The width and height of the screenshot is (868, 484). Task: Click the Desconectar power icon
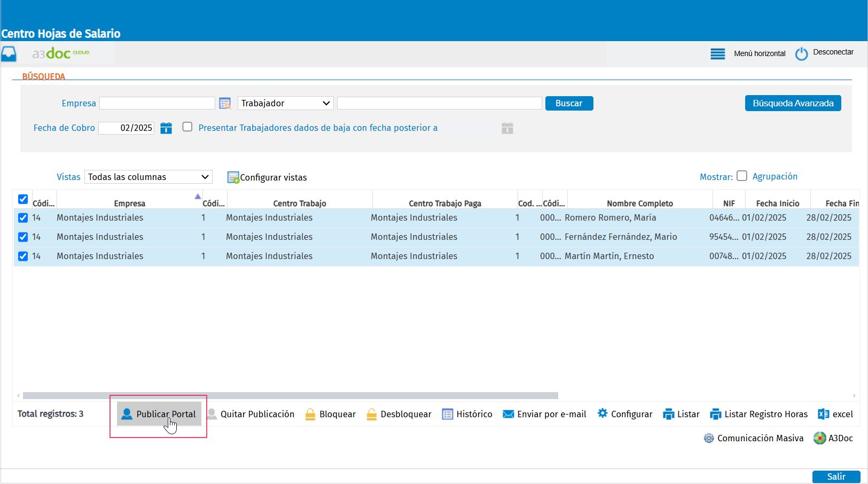point(801,53)
